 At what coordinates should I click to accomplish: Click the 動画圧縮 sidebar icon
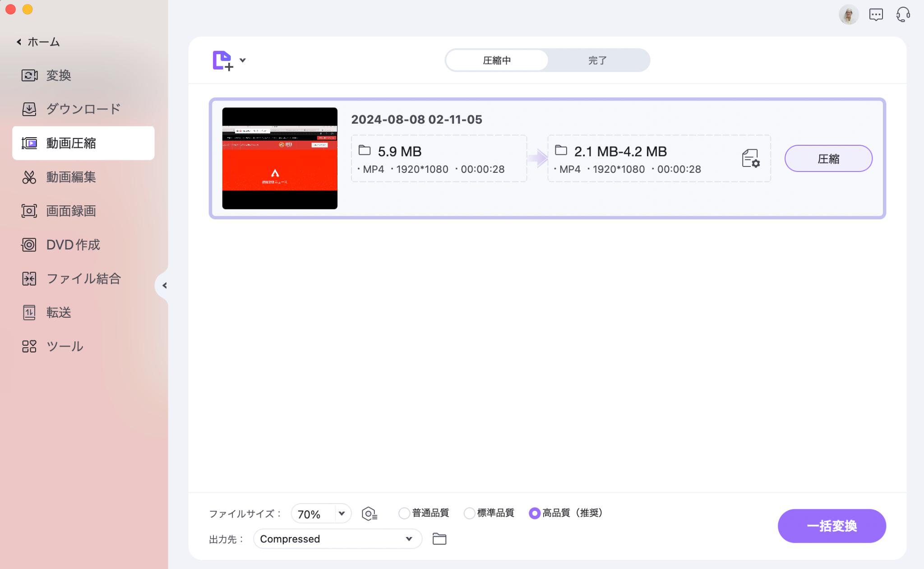click(29, 143)
